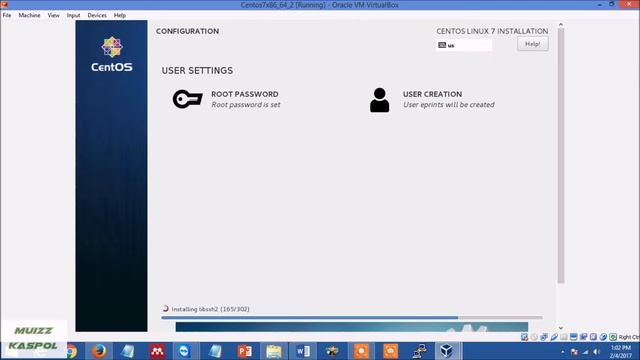Click the hard disk activity status icon

(524, 337)
